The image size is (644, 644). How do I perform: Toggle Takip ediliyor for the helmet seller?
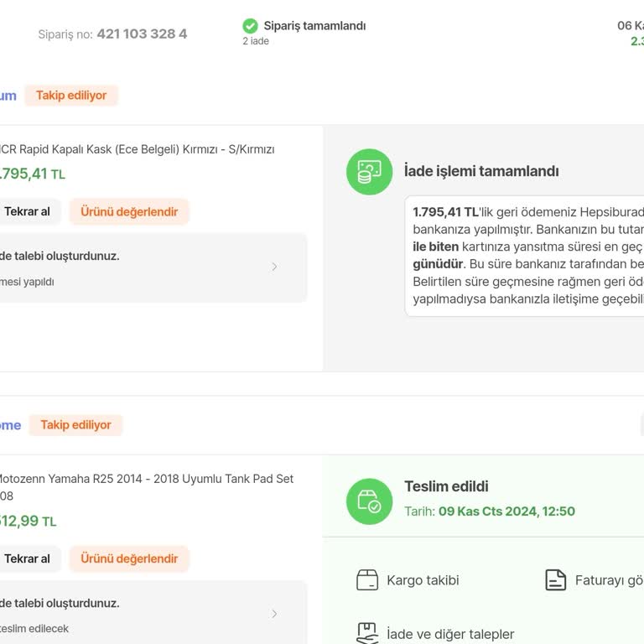pyautogui.click(x=71, y=96)
